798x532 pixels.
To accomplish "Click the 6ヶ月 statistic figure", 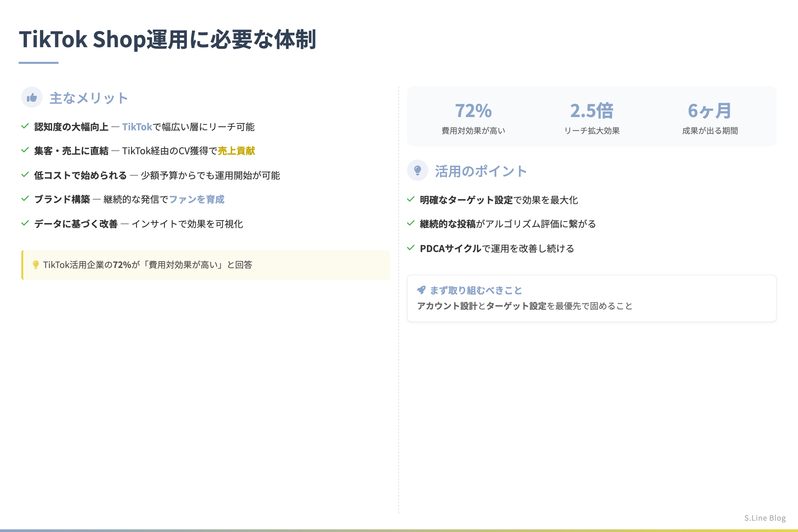I will pos(710,111).
